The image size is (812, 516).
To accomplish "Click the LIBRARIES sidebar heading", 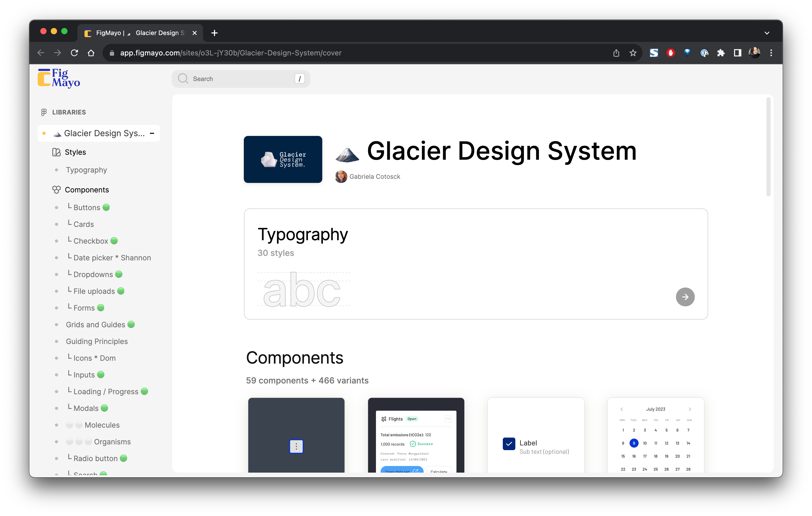I will pos(69,112).
